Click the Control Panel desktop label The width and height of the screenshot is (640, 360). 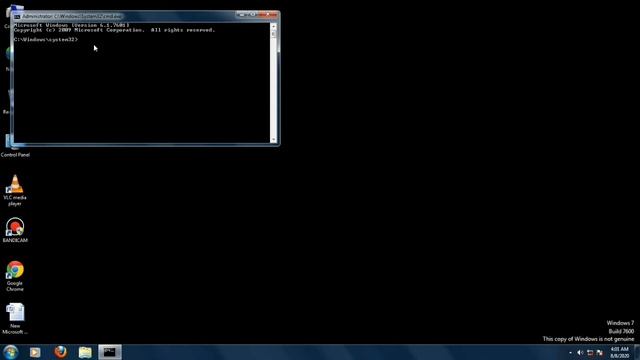15,155
